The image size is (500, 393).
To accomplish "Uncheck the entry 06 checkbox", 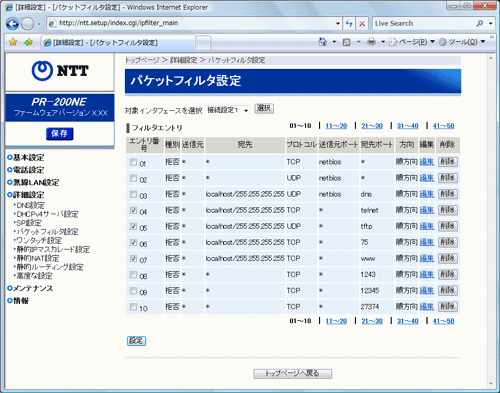I will click(x=133, y=243).
